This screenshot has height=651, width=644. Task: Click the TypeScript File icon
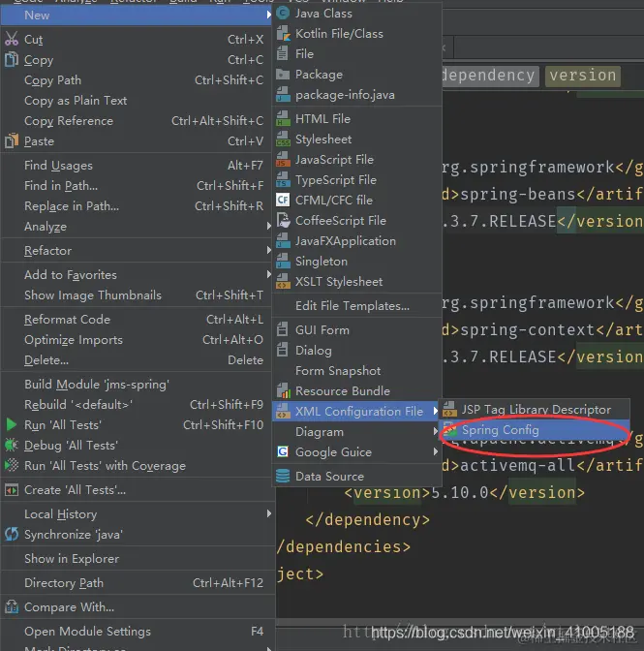283,180
